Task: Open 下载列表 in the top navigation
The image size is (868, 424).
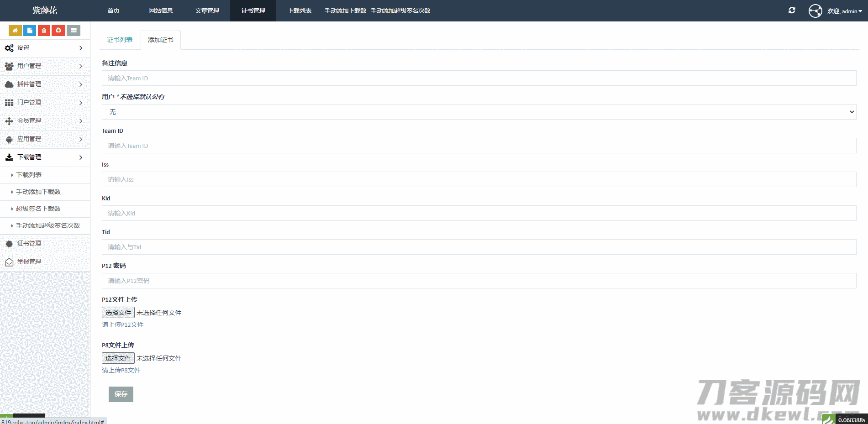Action: [x=299, y=10]
